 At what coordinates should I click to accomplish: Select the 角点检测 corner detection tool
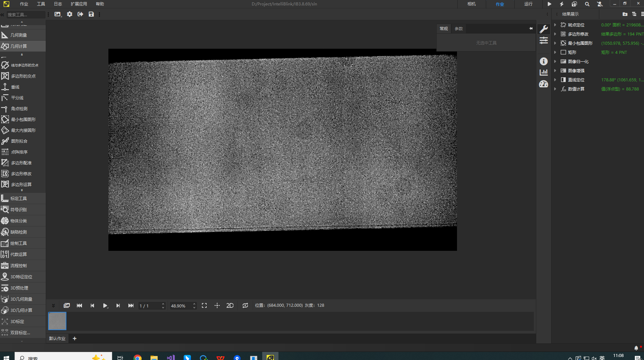point(19,109)
